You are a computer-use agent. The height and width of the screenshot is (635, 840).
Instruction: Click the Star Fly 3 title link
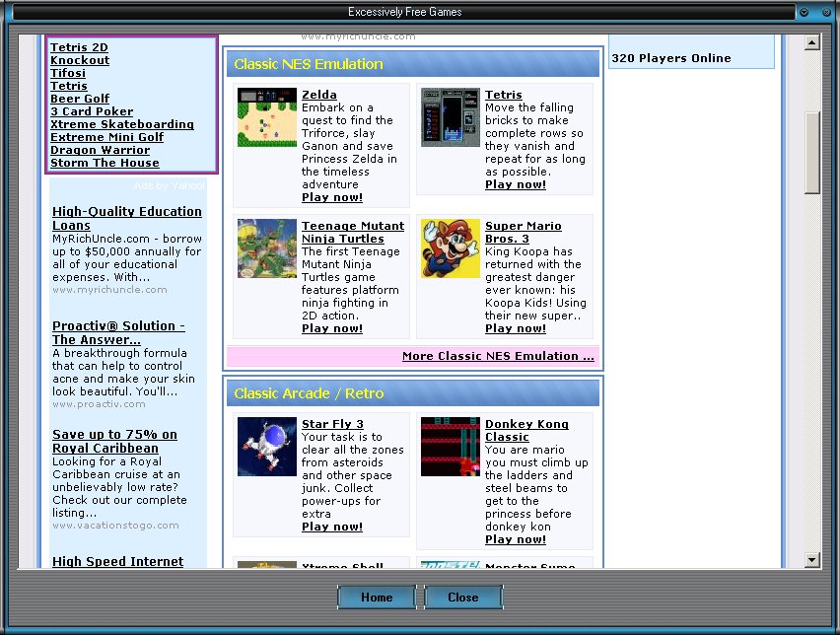[x=332, y=424]
